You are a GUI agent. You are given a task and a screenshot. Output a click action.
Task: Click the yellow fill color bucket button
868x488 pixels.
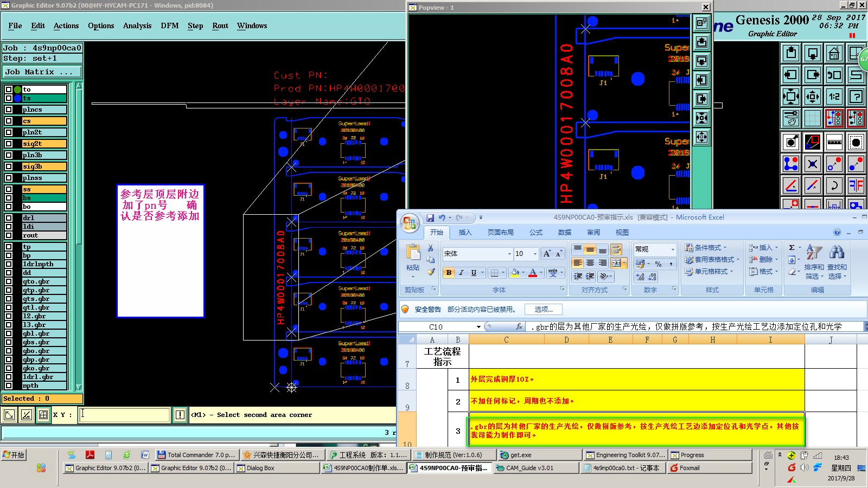click(x=515, y=273)
